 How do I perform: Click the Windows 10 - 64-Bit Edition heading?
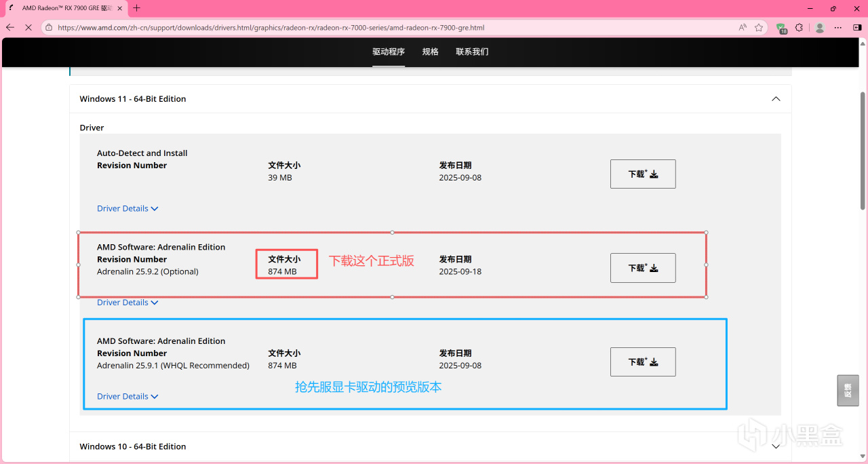(133, 446)
